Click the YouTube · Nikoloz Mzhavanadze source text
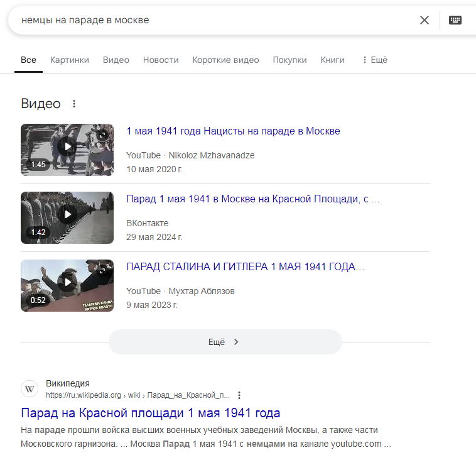 pos(190,155)
